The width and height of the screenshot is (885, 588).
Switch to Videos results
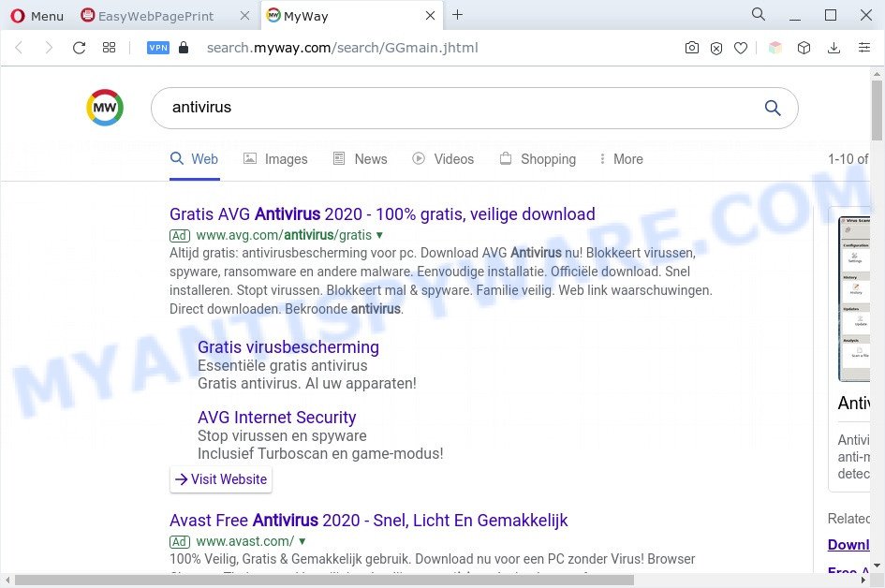pos(443,159)
